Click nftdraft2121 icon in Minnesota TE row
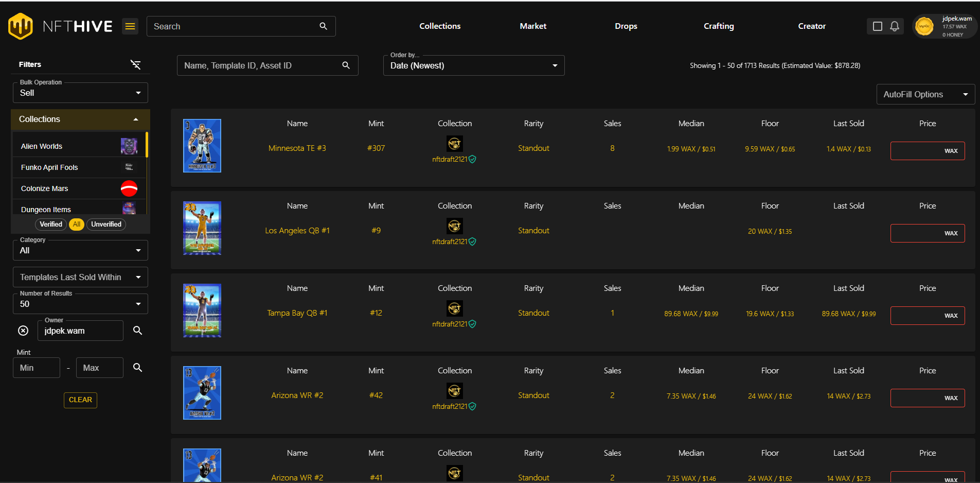Viewport: 980px width, 483px height. (x=454, y=144)
